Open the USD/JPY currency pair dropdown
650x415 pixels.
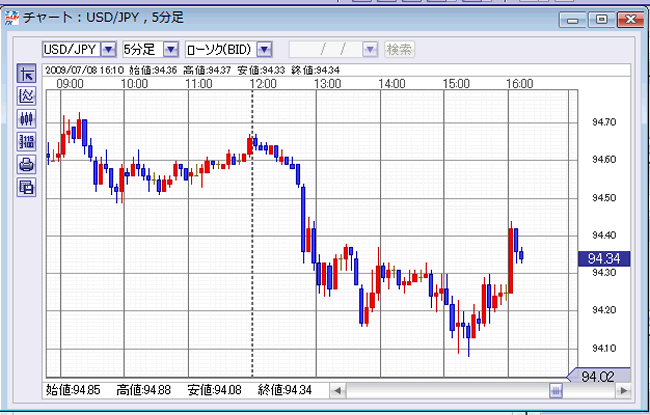pos(109,49)
